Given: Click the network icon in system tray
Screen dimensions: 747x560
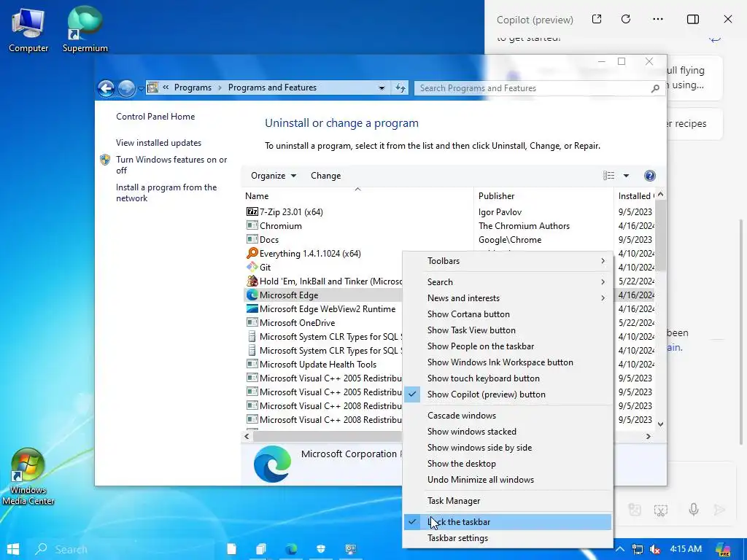Looking at the screenshot, I should pyautogui.click(x=638, y=549).
